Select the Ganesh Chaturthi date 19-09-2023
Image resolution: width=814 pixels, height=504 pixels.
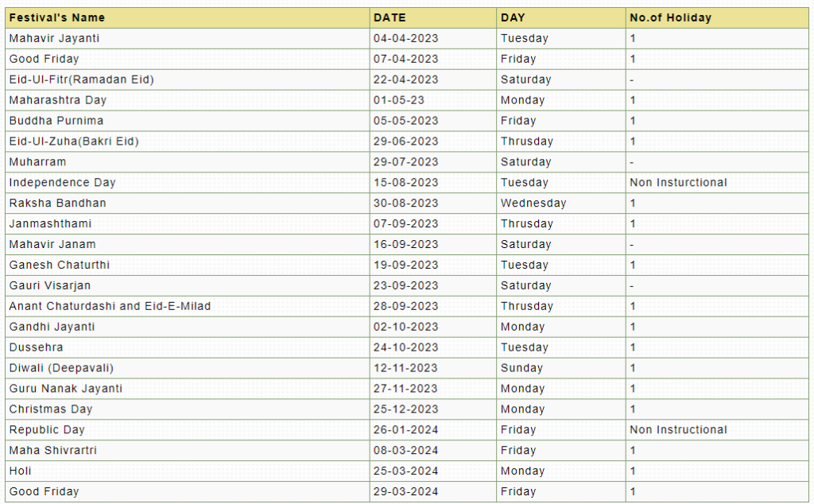pyautogui.click(x=405, y=265)
